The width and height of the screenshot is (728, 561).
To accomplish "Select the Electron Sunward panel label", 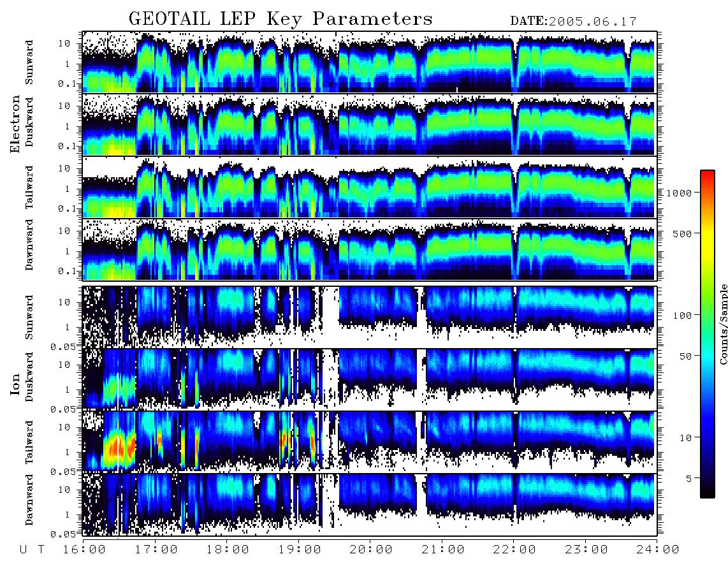I will [29, 62].
